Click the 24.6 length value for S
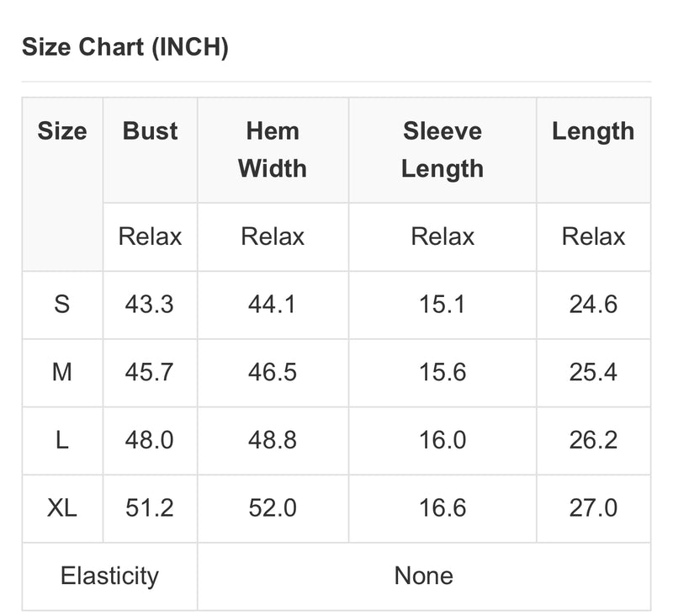The width and height of the screenshot is (673, 616). (593, 305)
